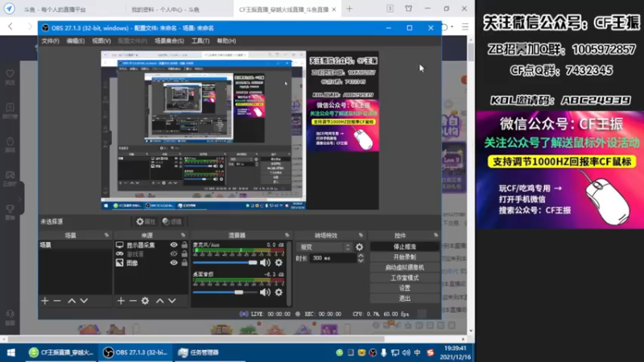Move the source down in the Sources panel
Viewport: 644px width, 362px height.
(172, 301)
